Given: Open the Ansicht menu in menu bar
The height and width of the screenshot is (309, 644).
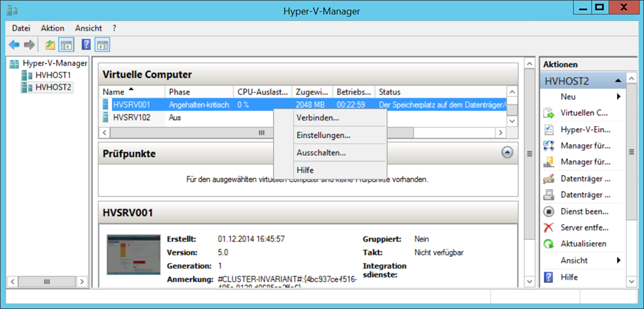Looking at the screenshot, I should pos(88,28).
